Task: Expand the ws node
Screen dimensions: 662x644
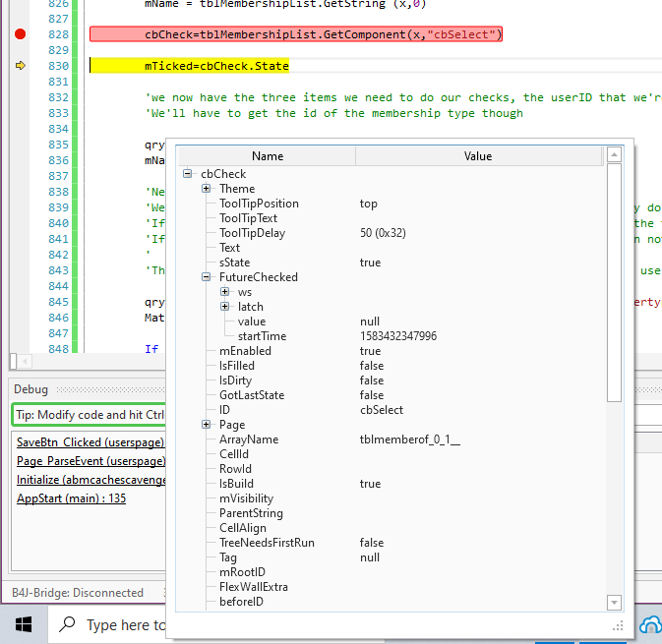Action: coord(224,292)
